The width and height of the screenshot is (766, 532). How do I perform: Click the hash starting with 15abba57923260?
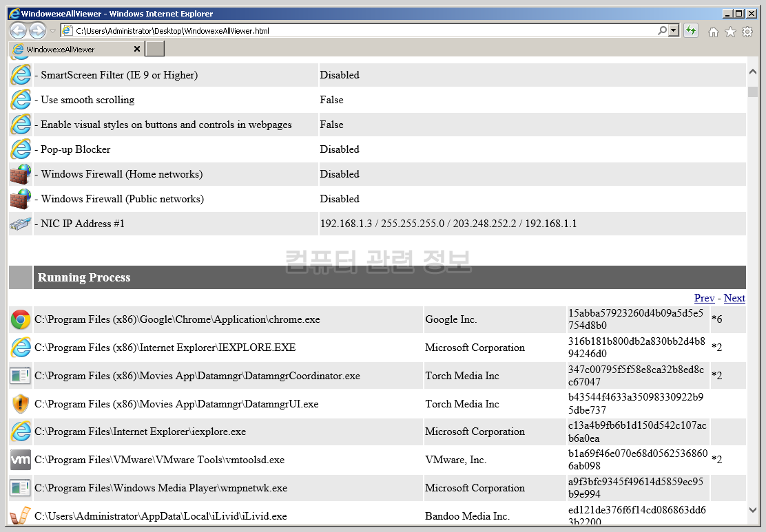(636, 319)
